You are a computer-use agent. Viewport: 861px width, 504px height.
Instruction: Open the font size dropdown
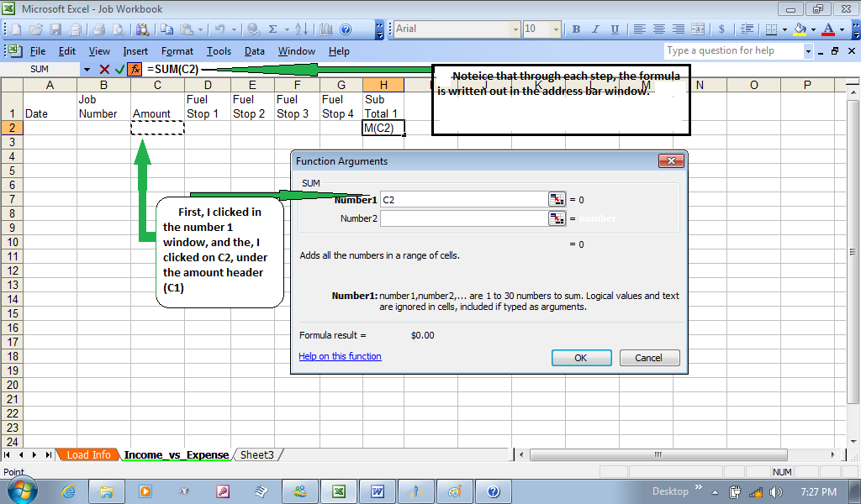click(557, 29)
